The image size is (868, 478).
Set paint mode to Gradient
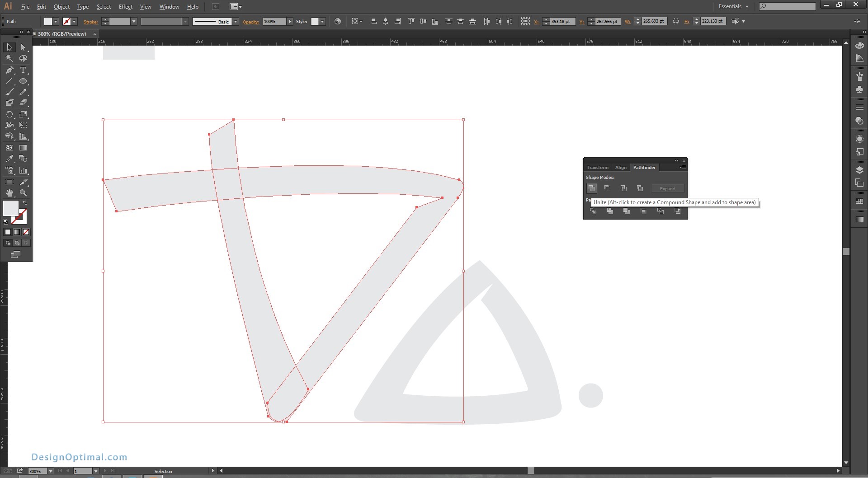point(17,232)
